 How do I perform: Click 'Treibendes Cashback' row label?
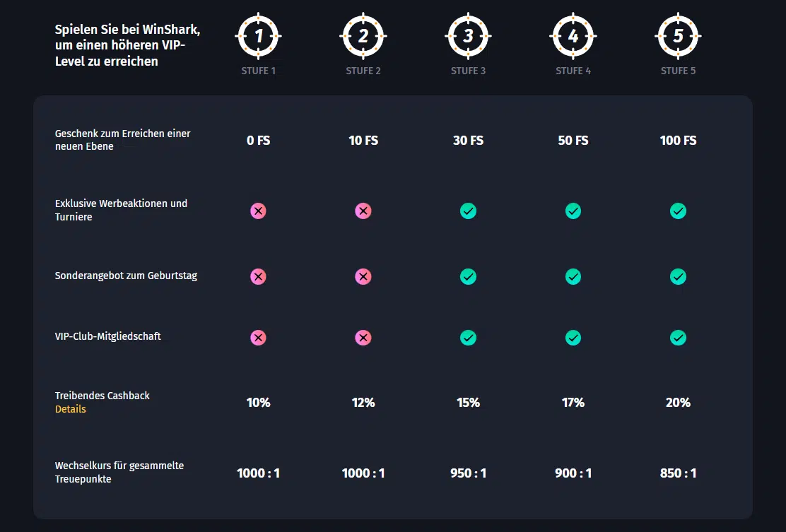pos(102,395)
